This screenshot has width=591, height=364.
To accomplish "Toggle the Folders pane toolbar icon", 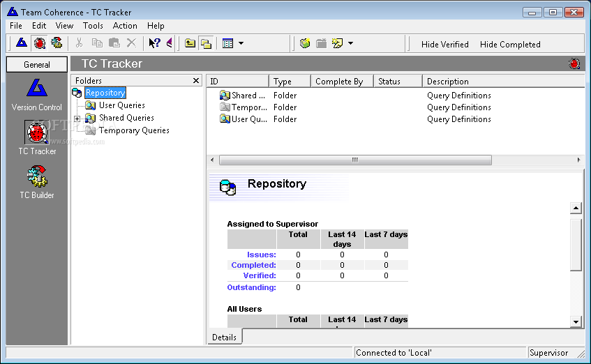I will click(207, 43).
